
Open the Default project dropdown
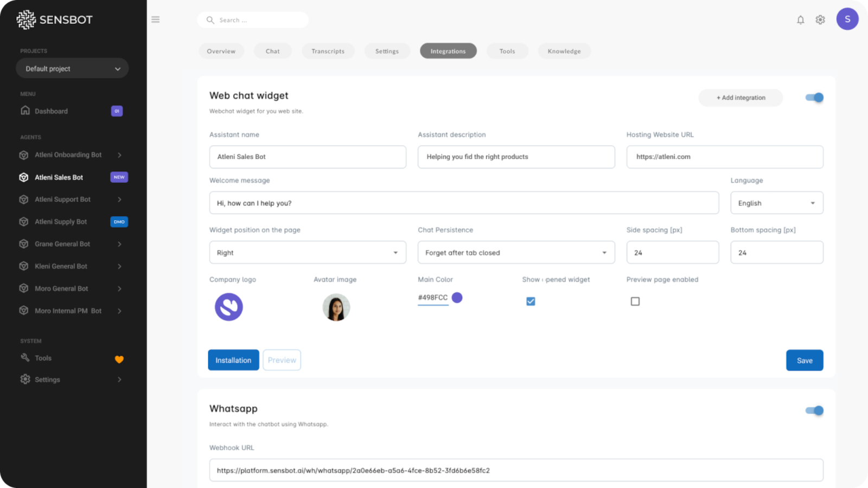pyautogui.click(x=72, y=69)
